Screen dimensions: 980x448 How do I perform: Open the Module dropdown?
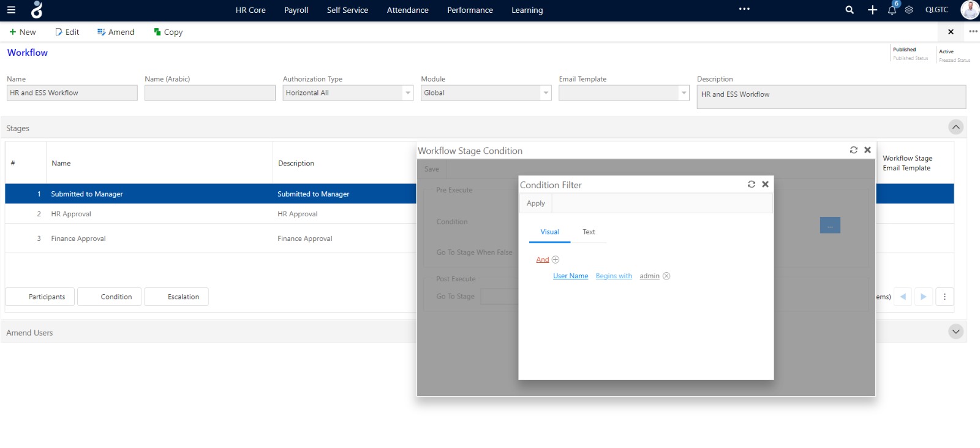point(545,93)
